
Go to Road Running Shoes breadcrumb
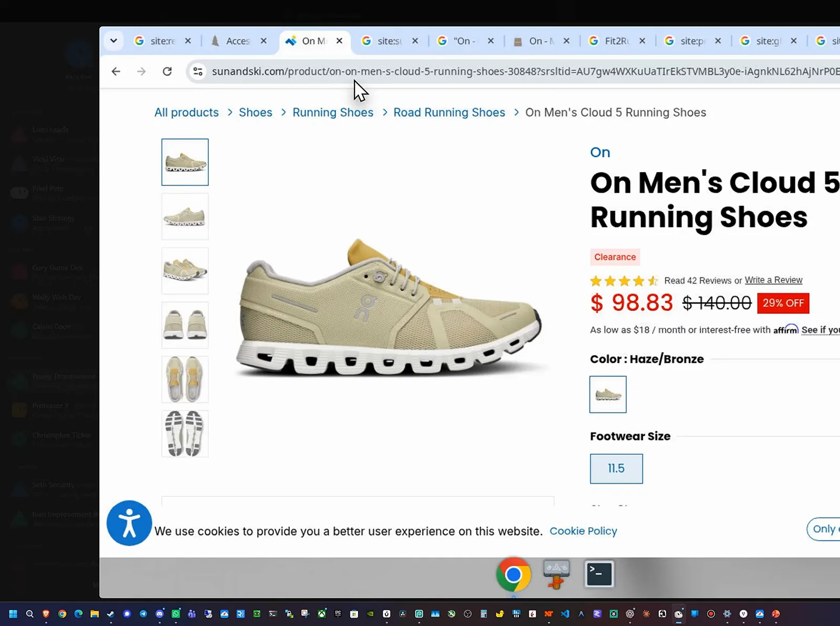(x=449, y=112)
